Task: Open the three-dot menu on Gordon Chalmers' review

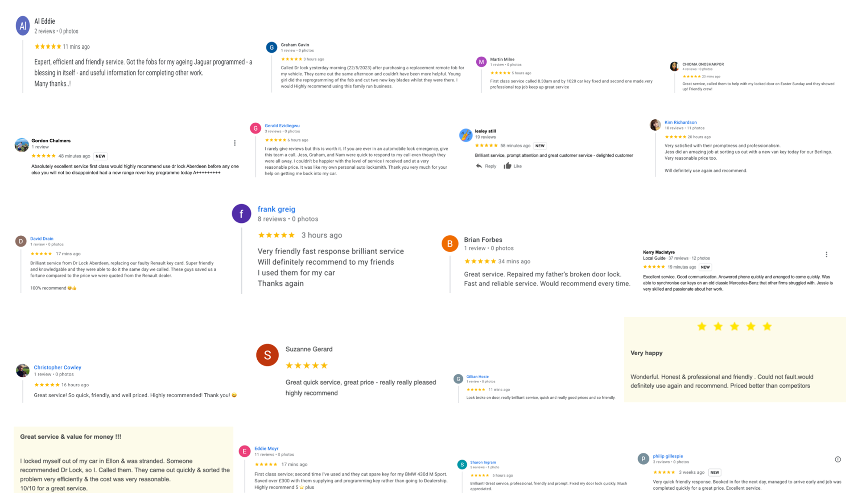Action: pyautogui.click(x=235, y=143)
